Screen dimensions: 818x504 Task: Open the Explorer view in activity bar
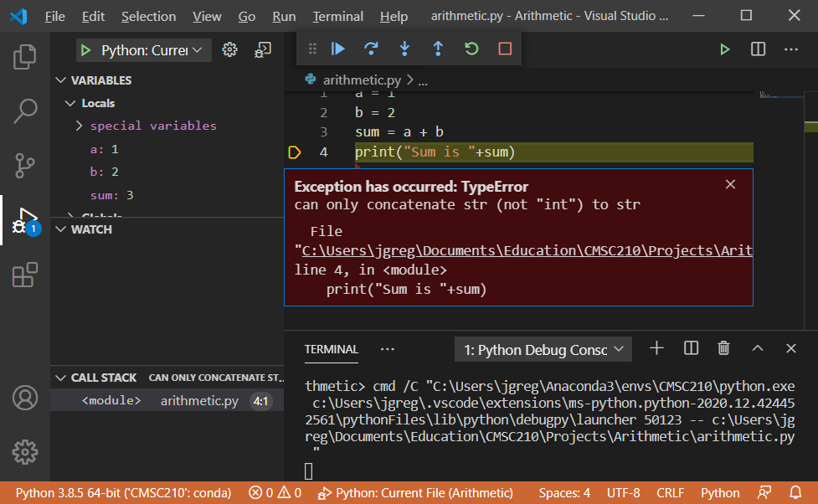click(x=24, y=56)
